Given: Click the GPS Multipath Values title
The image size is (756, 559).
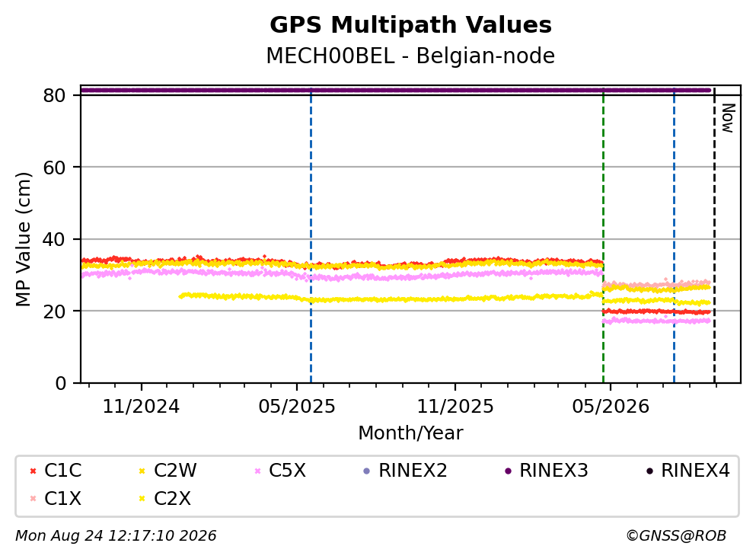Looking at the screenshot, I should click(x=411, y=25).
